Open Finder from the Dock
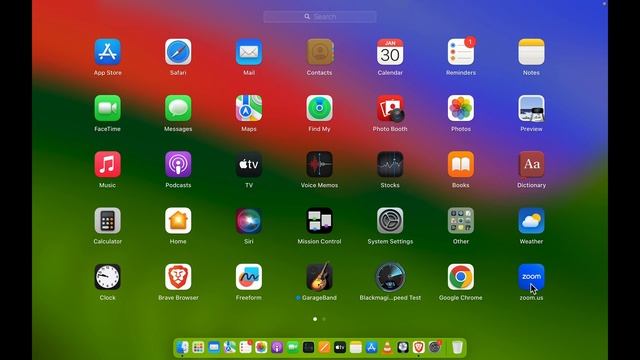The height and width of the screenshot is (360, 640). [182, 347]
